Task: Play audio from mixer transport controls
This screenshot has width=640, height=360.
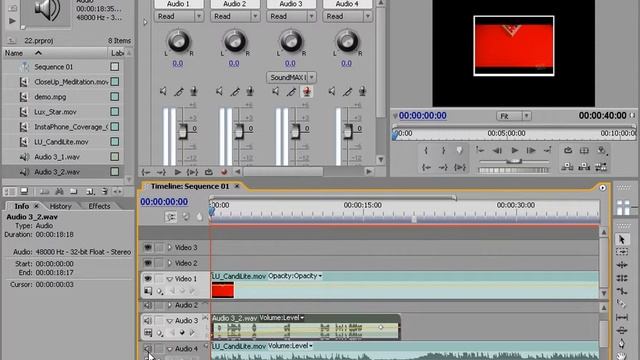Action: pos(177,172)
